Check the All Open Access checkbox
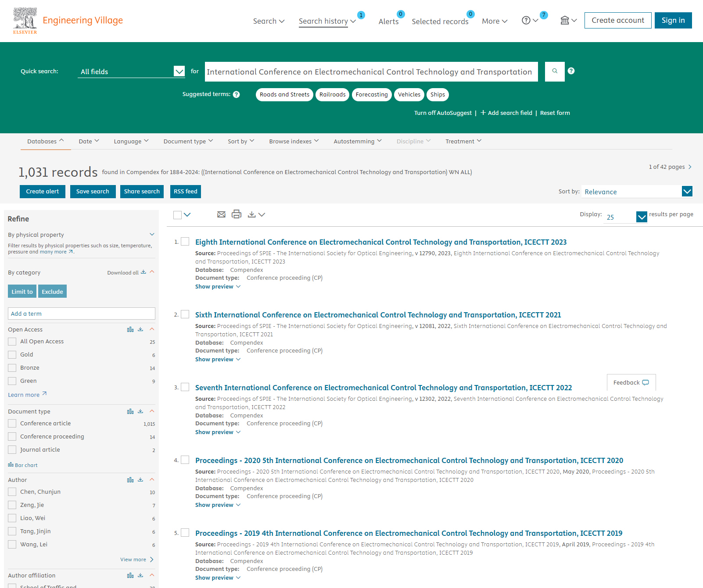 tap(12, 342)
